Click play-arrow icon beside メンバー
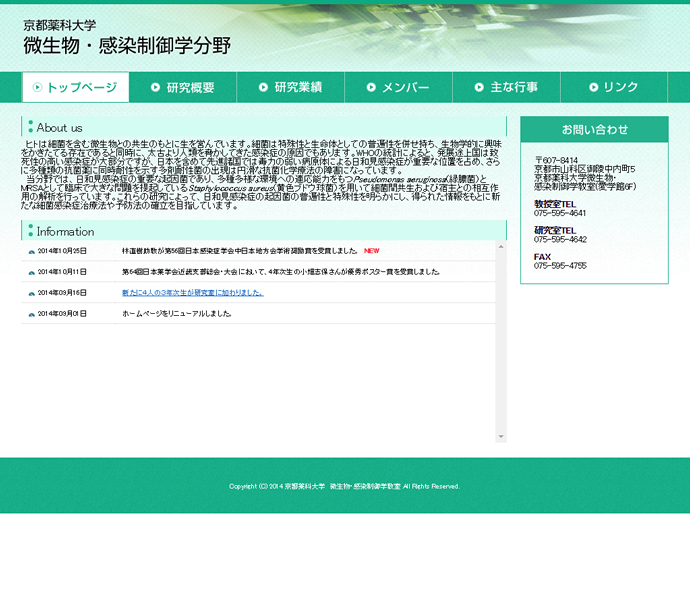Screen dimensions: 690x600 coord(371,87)
